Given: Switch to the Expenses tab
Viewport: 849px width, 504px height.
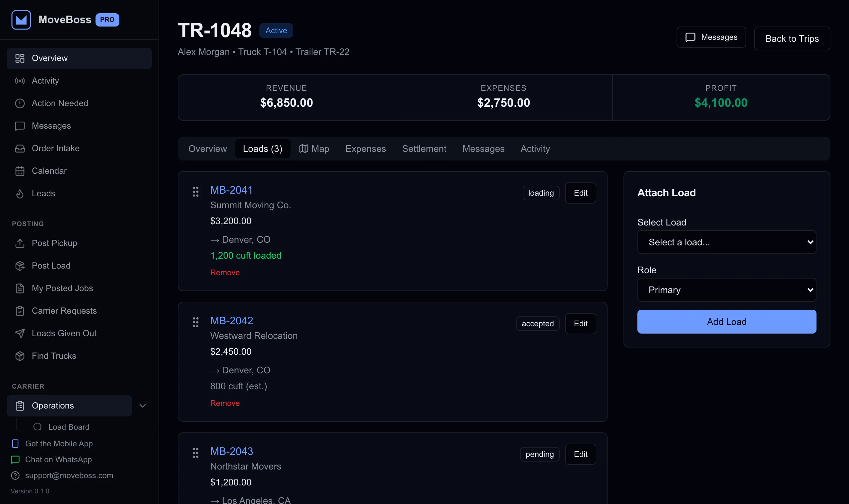Looking at the screenshot, I should pos(365,149).
